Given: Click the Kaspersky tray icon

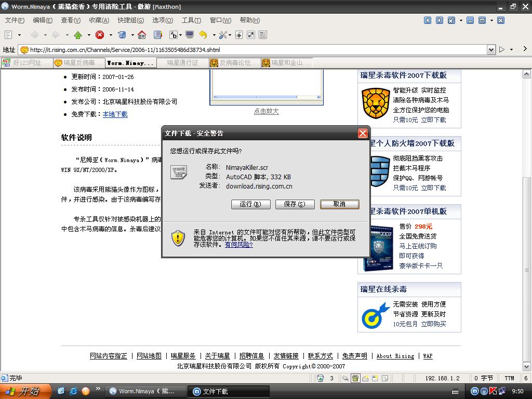Looking at the screenshot, I should click(x=493, y=391).
